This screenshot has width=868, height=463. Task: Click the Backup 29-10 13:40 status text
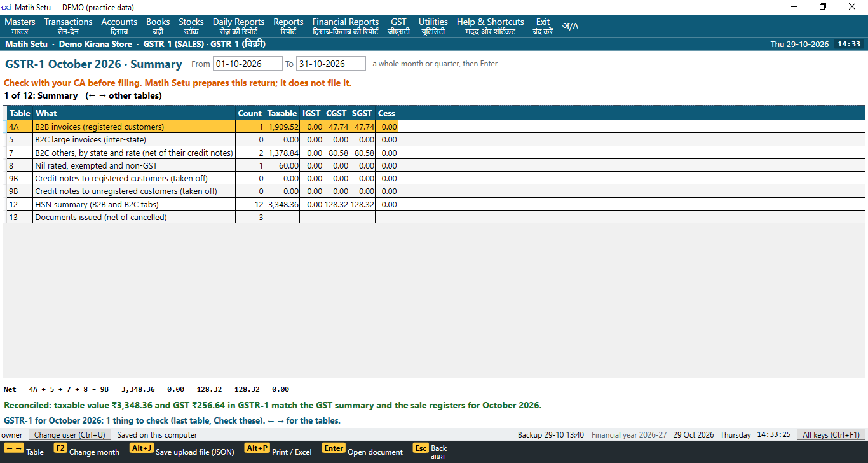coord(551,435)
